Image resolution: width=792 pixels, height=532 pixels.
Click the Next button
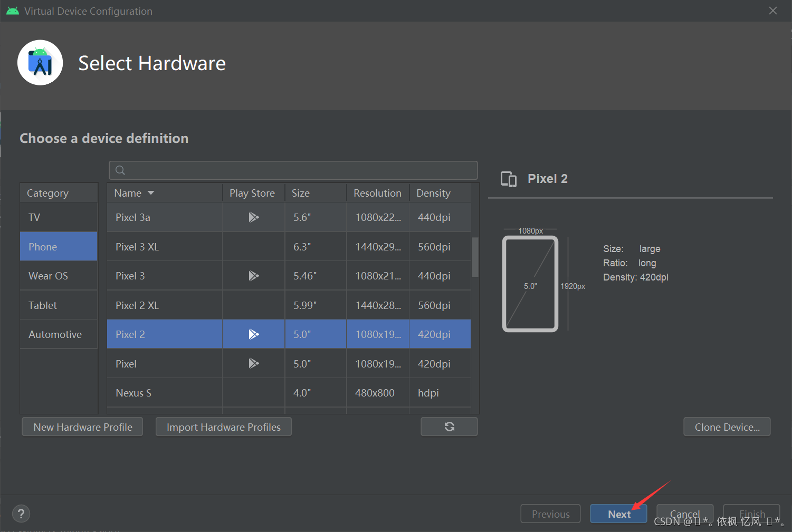pyautogui.click(x=618, y=514)
